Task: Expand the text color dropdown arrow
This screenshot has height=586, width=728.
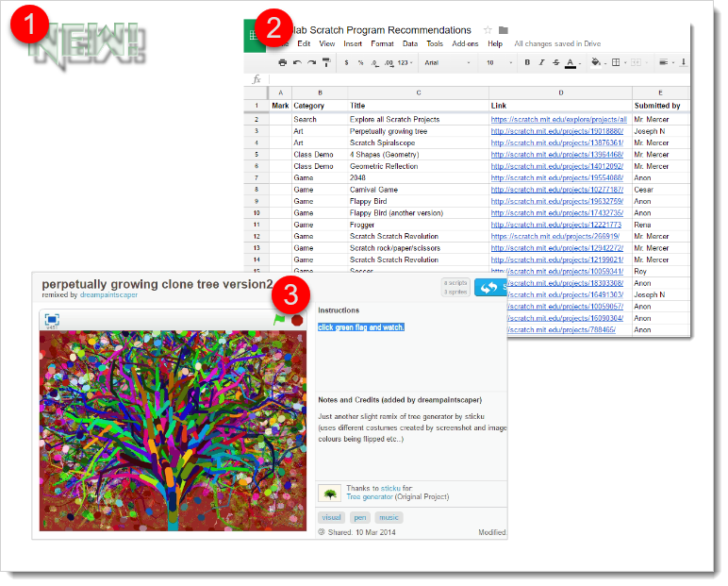Action: [580, 63]
